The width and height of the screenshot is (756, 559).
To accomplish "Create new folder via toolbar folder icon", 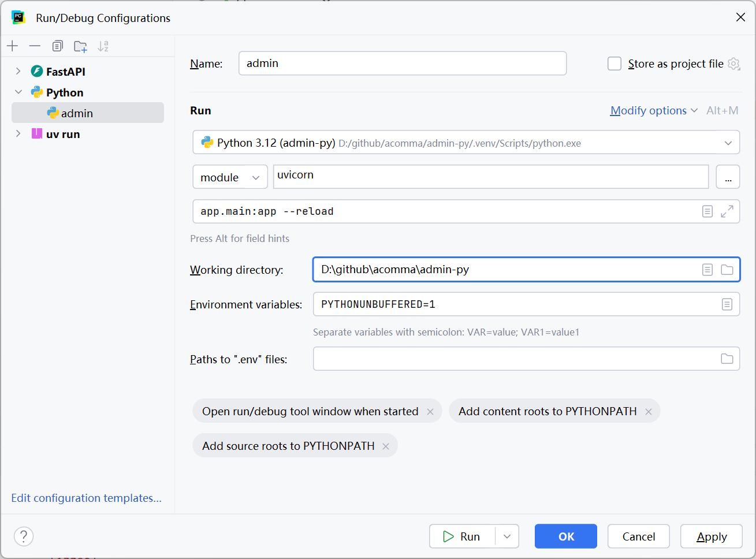I will click(80, 46).
